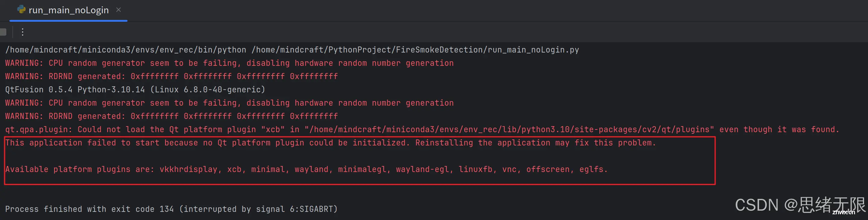The image size is (868, 220).
Task: Click the second CPU random generator warning
Action: point(230,103)
